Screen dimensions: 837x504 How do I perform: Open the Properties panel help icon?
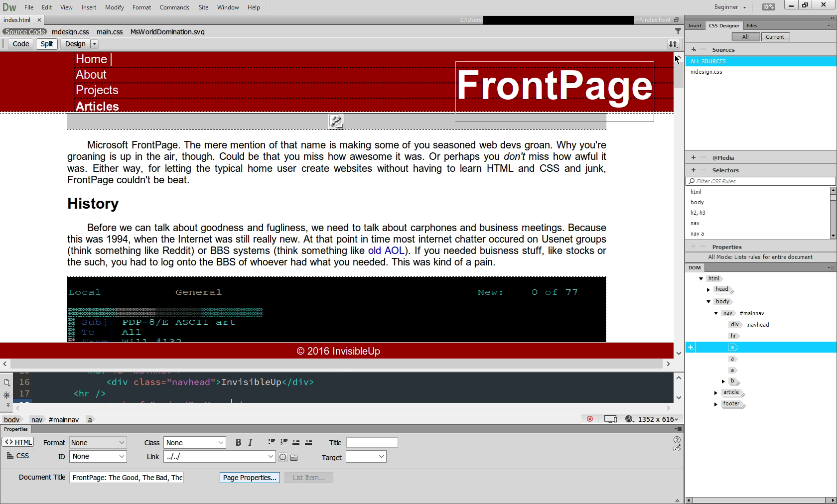(677, 440)
